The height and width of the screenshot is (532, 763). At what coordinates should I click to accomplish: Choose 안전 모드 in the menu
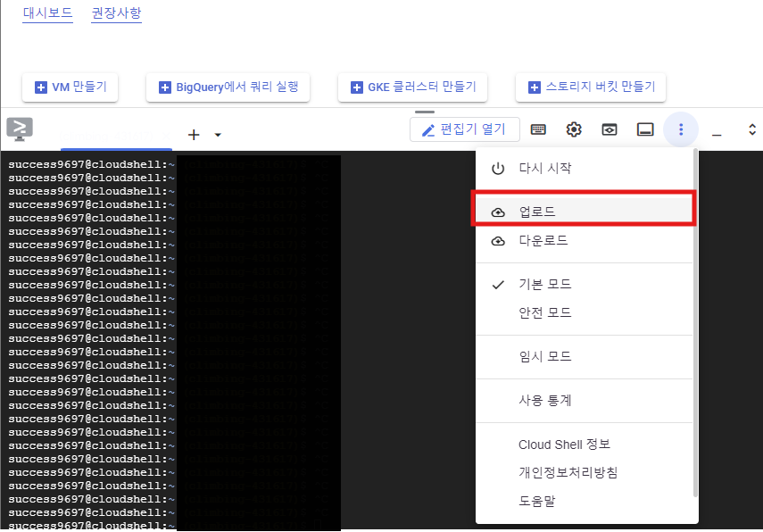[584, 312]
